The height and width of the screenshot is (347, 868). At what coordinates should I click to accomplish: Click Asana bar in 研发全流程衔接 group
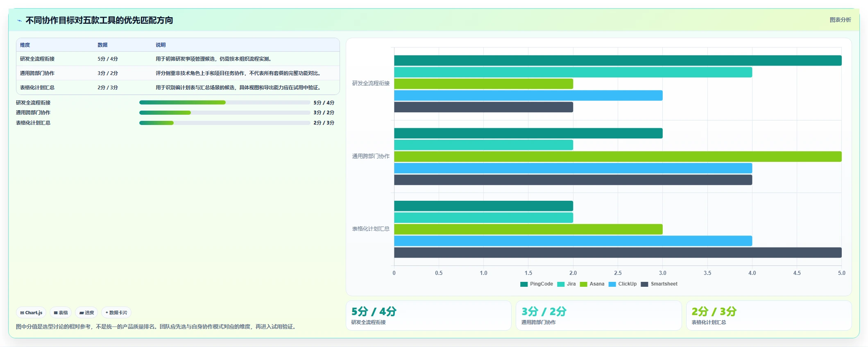(483, 84)
